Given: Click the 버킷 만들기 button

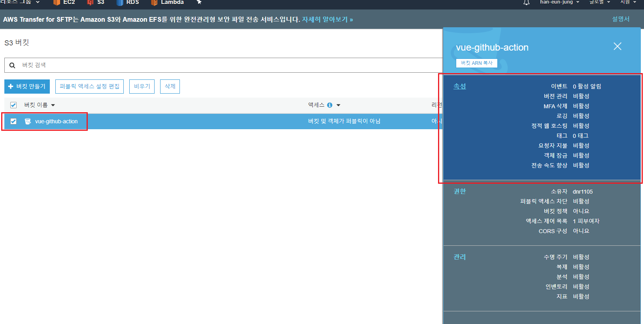Looking at the screenshot, I should tap(27, 87).
